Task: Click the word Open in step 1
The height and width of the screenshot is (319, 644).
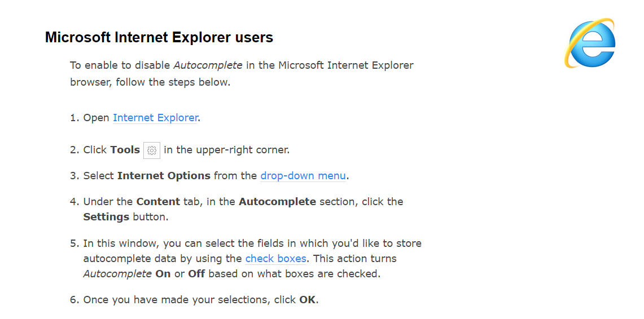Action: [97, 118]
